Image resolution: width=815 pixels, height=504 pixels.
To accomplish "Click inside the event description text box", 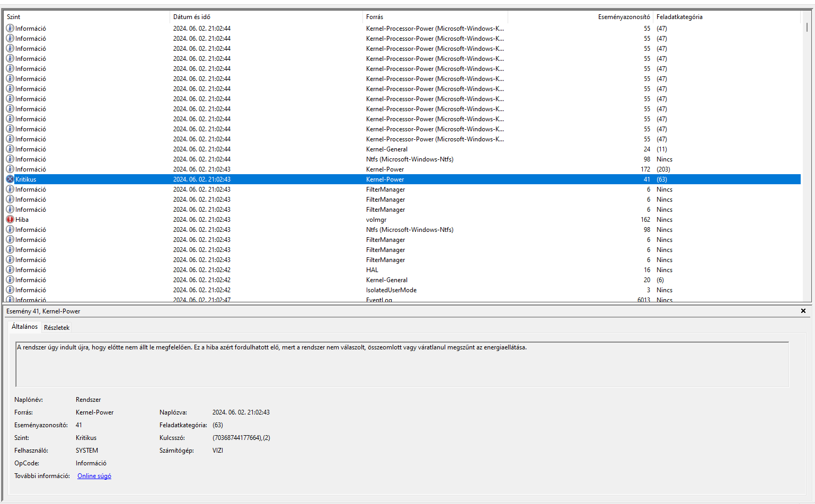I will [402, 364].
